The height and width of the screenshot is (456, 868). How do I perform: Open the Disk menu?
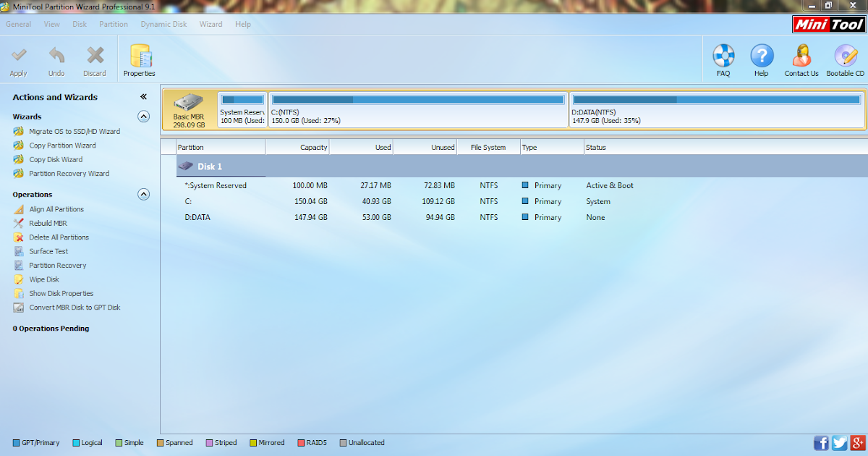coord(79,24)
